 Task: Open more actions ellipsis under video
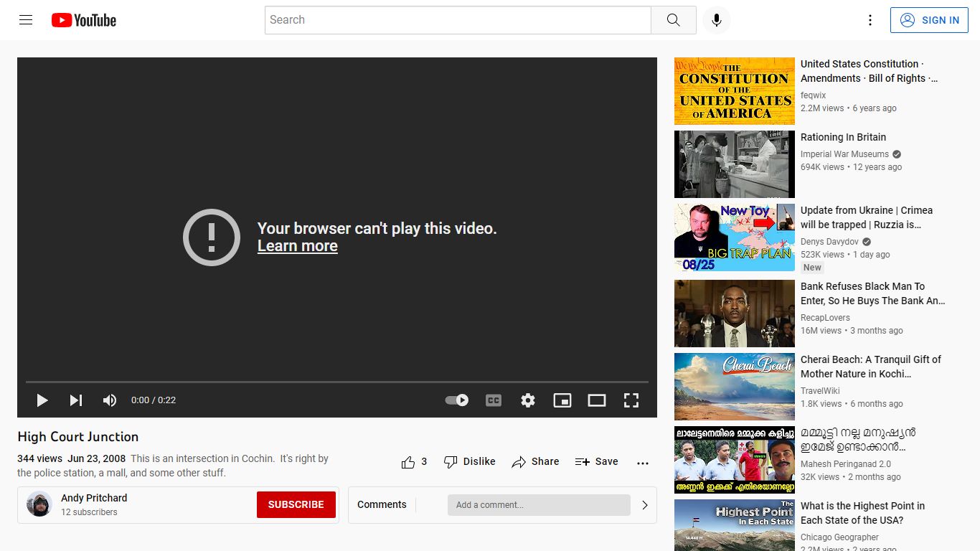[643, 463]
